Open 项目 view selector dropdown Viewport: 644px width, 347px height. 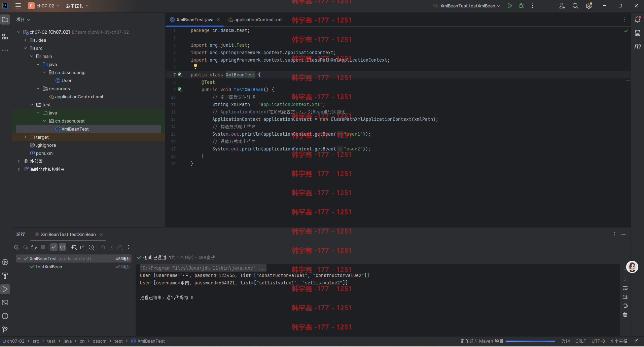coord(23,20)
